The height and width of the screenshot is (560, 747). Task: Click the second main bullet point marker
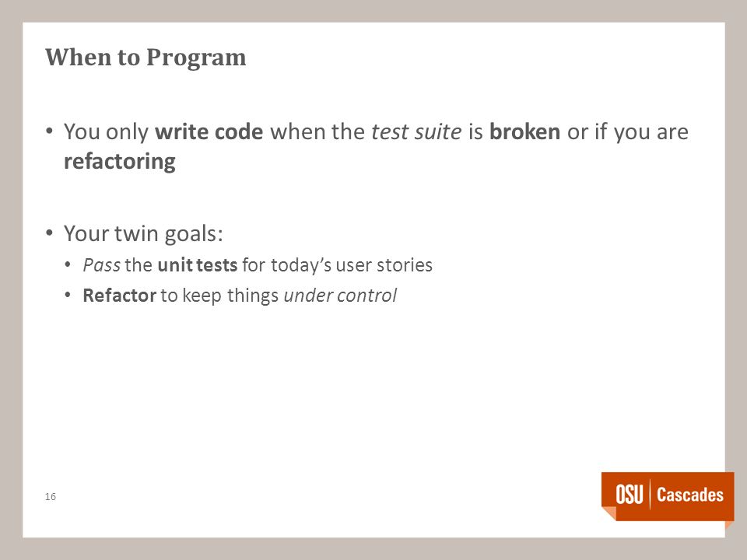(50, 233)
